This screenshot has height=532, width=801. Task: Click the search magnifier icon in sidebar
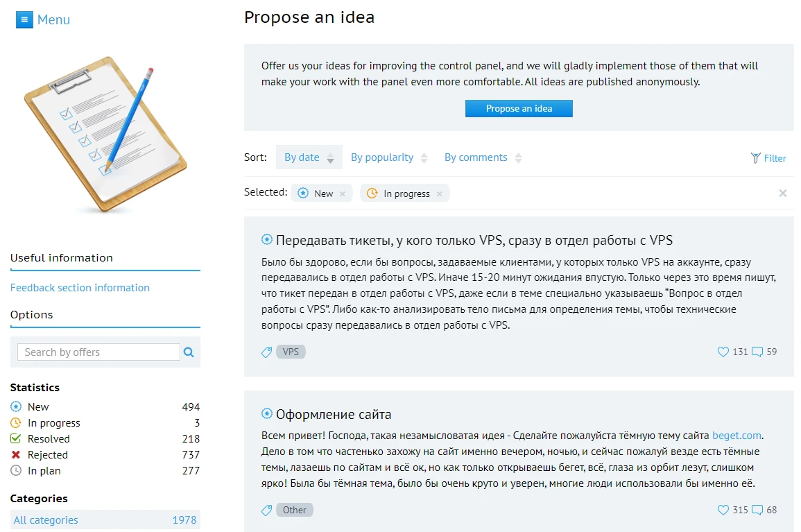(x=189, y=352)
